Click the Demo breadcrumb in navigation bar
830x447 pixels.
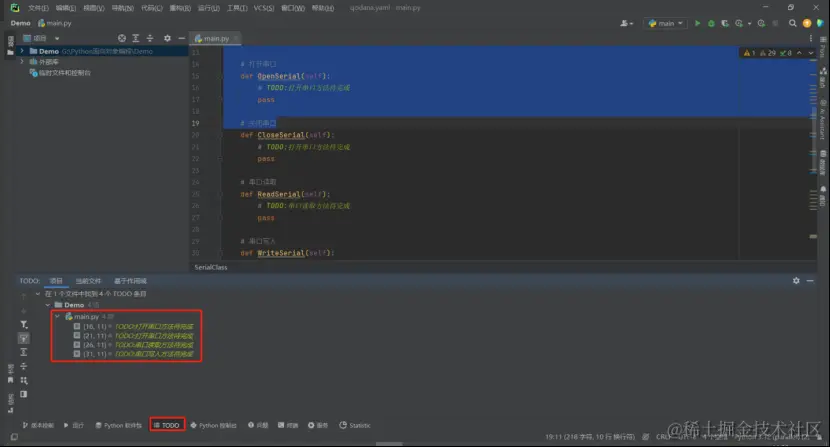pyautogui.click(x=21, y=23)
